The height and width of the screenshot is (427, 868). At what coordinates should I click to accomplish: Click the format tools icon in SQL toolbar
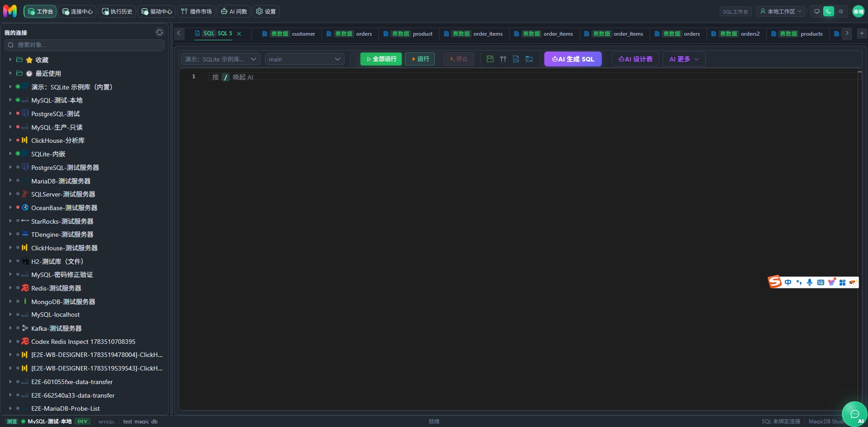point(503,59)
